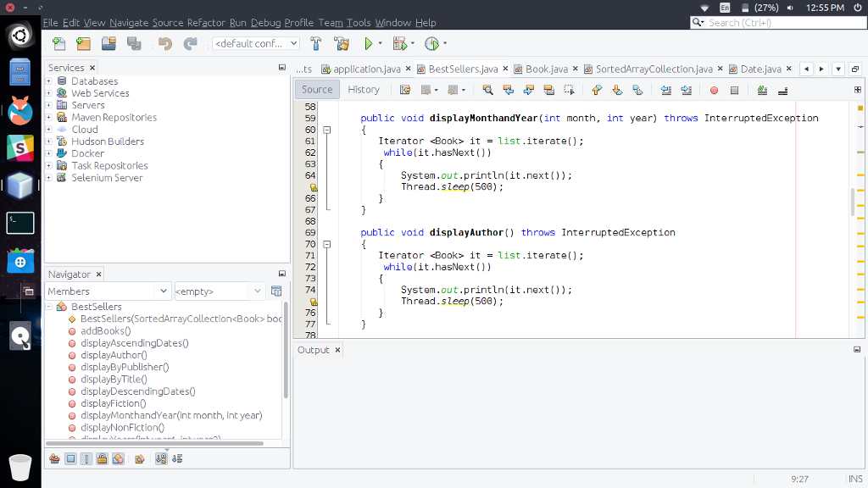Toggle Show Fields button in Navigator
Screen dimensions: 868x488
coord(70,458)
